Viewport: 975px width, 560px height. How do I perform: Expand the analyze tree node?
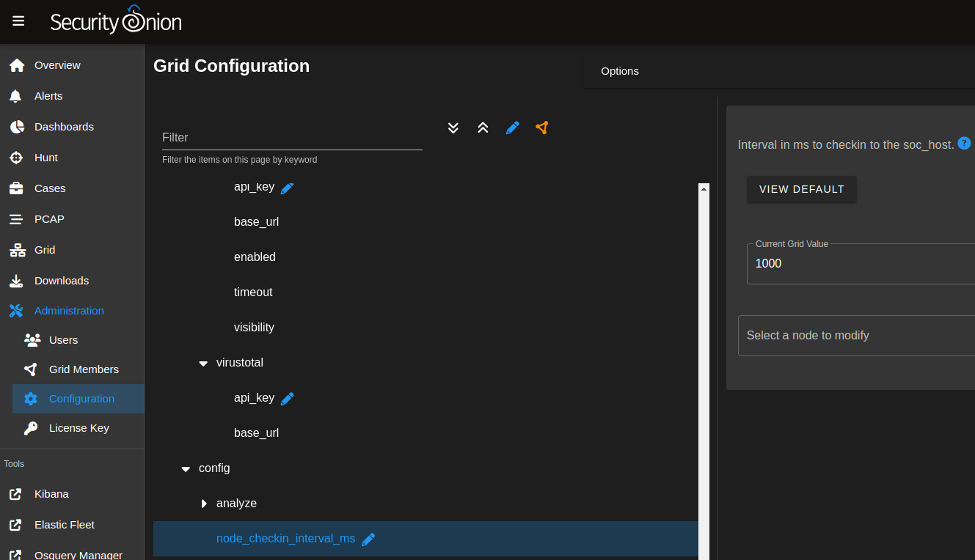coord(203,503)
